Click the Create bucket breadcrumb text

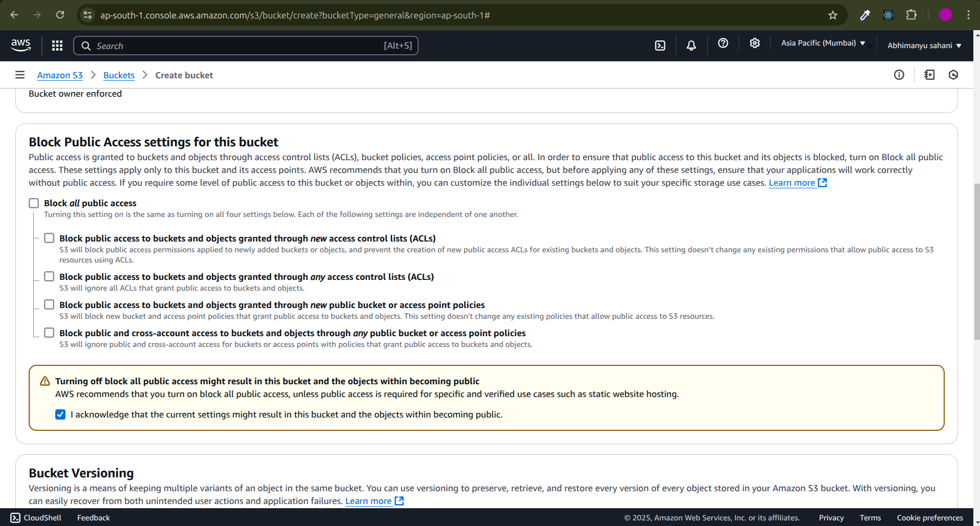[x=184, y=75]
